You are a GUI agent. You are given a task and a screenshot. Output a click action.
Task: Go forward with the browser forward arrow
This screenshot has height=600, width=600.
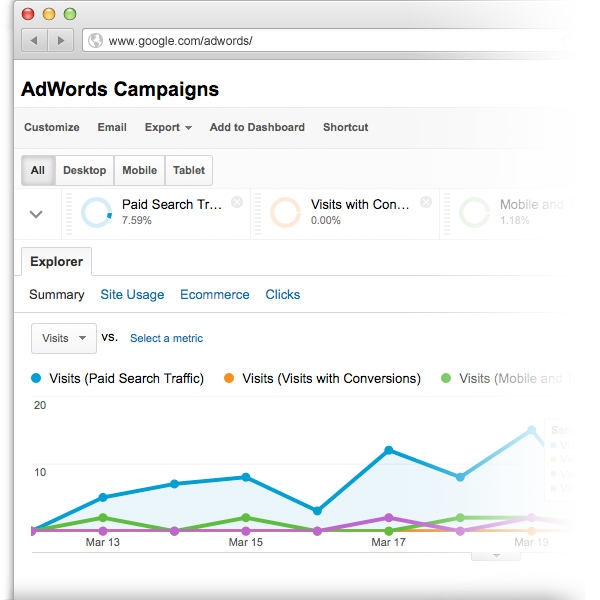click(60, 40)
